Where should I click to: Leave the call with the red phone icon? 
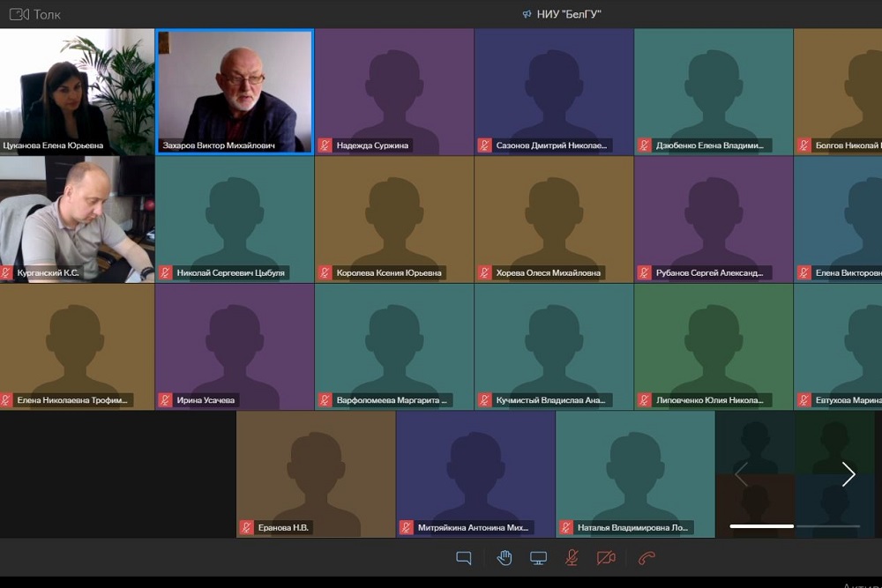pyautogui.click(x=647, y=557)
